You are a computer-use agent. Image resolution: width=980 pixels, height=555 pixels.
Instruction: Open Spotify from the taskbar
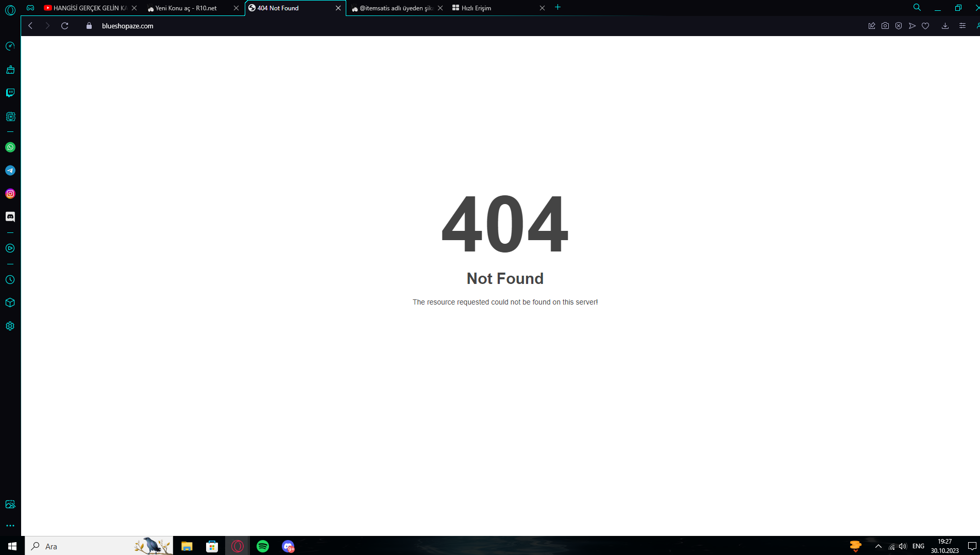tap(263, 546)
